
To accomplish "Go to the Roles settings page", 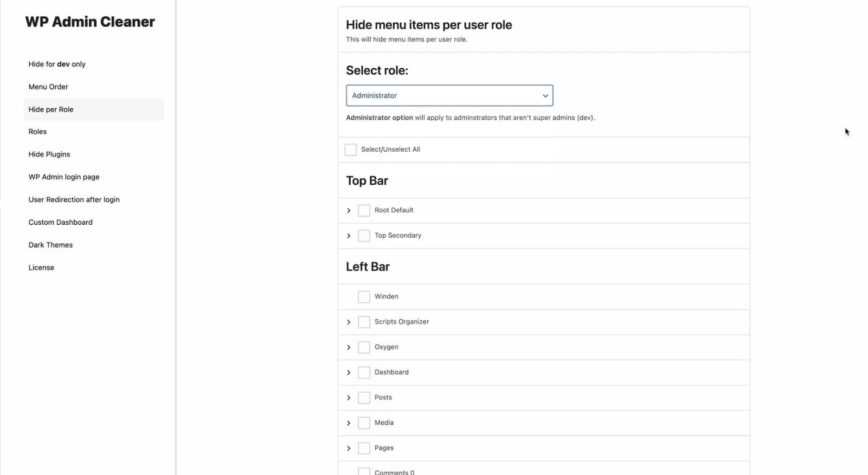I will pyautogui.click(x=37, y=131).
